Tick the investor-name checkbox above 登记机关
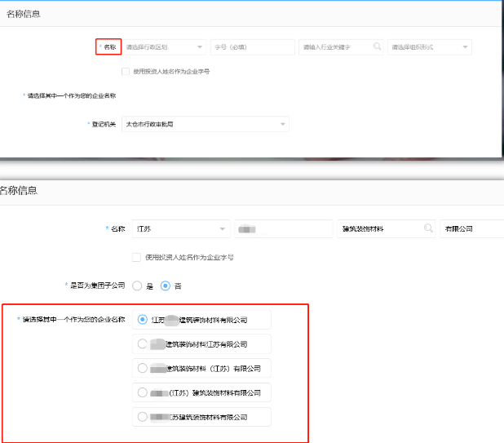Viewport: 504px width, 443px height. tap(125, 72)
